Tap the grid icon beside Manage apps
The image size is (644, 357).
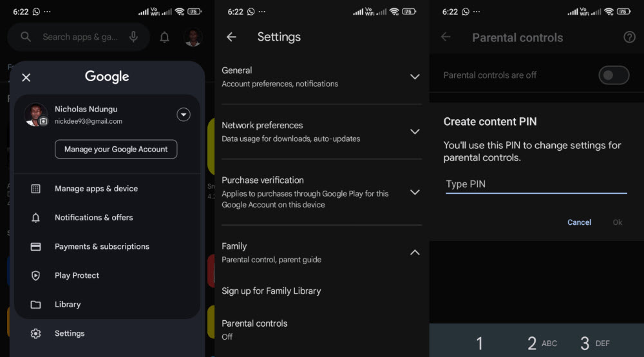pyautogui.click(x=35, y=189)
